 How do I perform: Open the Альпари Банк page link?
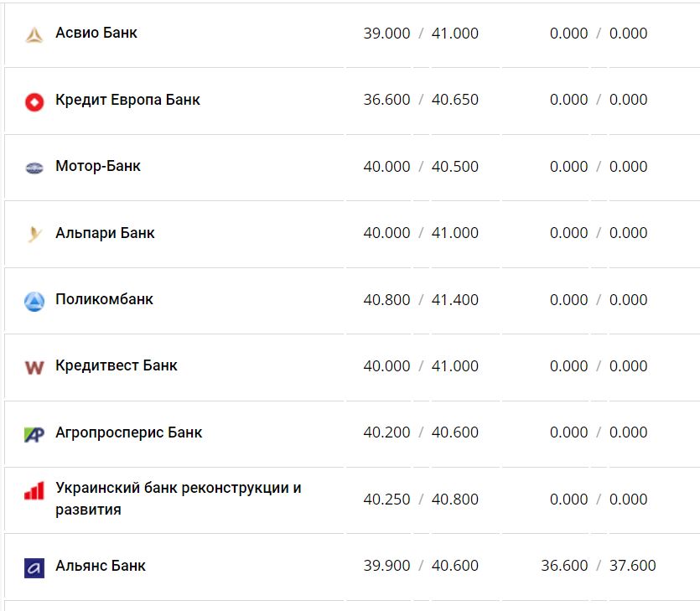(x=105, y=232)
